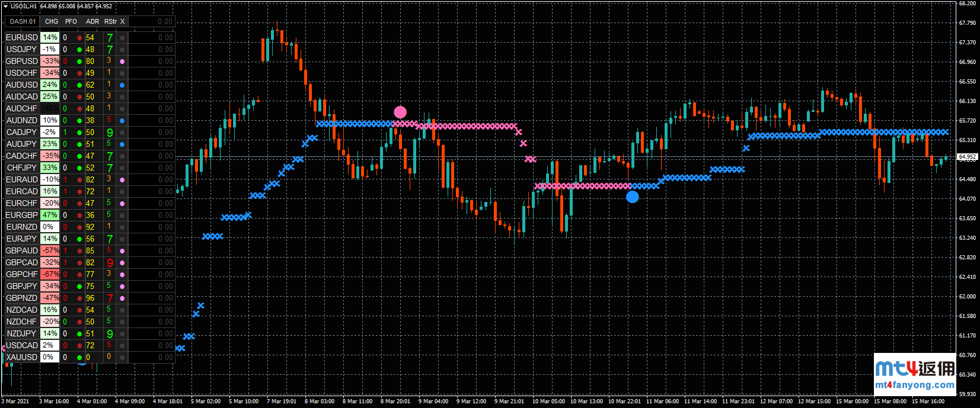This screenshot has height=408, width=980.
Task: Select the CHG column header
Action: (x=52, y=21)
